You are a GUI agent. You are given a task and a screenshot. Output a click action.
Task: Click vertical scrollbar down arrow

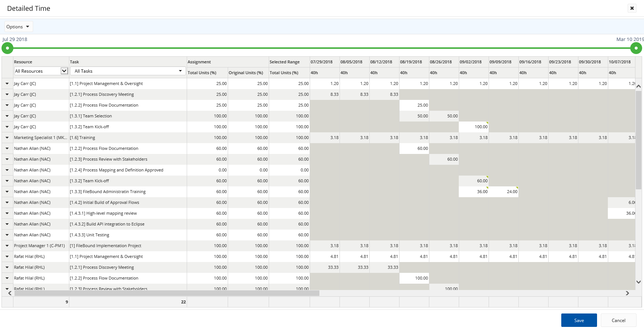638,282
